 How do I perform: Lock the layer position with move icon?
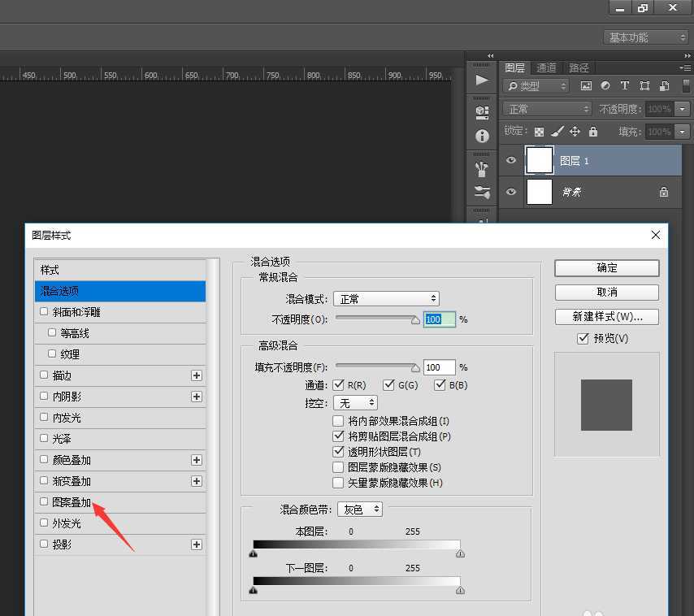click(575, 131)
